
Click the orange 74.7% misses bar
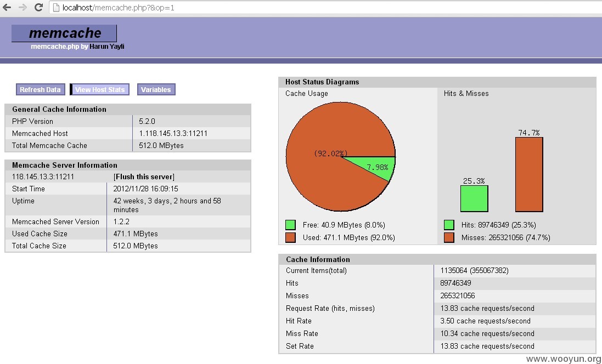pos(529,174)
